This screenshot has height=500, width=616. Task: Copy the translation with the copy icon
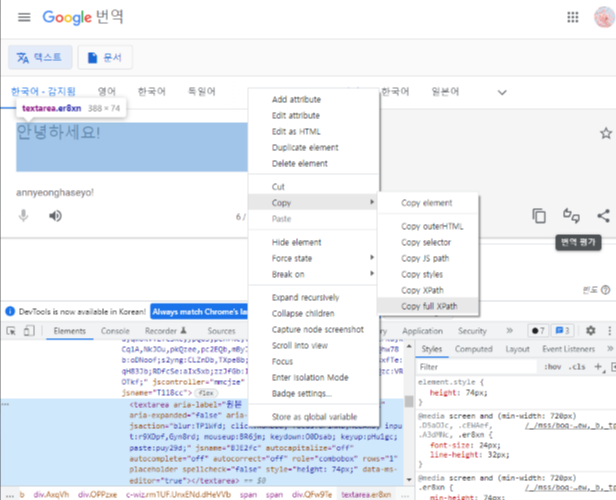[539, 216]
